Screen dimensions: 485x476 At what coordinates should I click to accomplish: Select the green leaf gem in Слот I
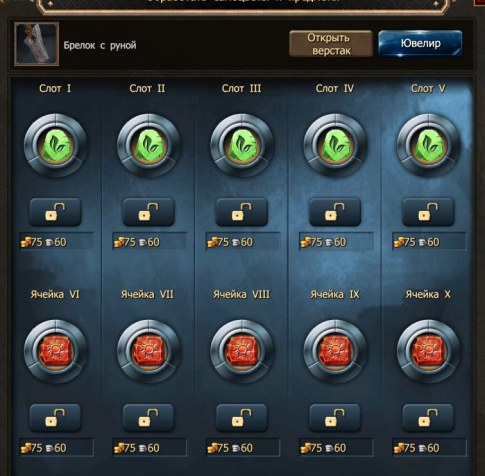[x=55, y=146]
